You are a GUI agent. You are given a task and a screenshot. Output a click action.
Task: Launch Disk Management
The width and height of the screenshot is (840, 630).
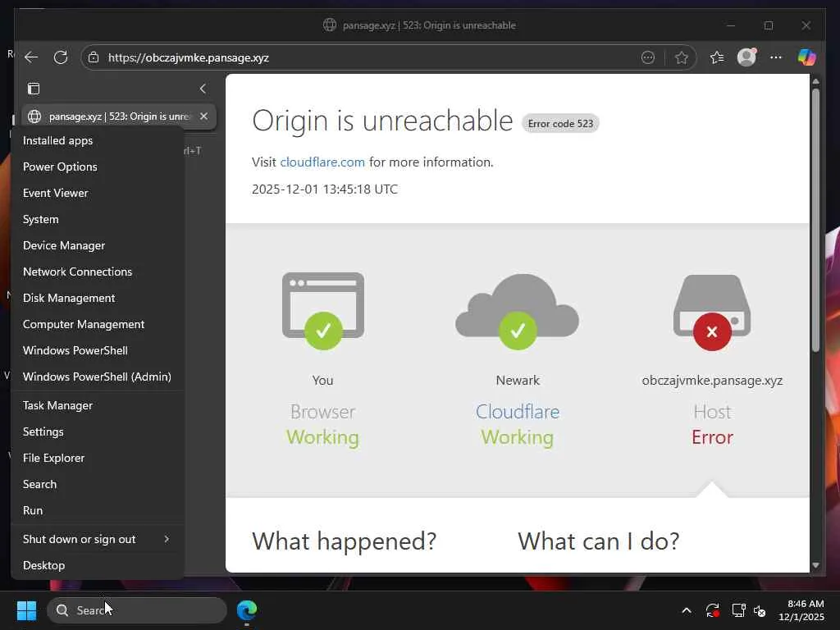pyautogui.click(x=69, y=298)
